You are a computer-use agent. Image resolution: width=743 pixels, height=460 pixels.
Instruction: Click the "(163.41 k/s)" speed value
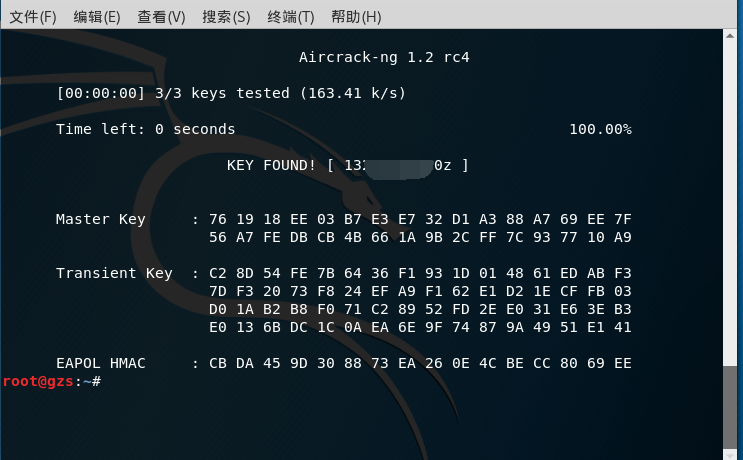(x=353, y=93)
